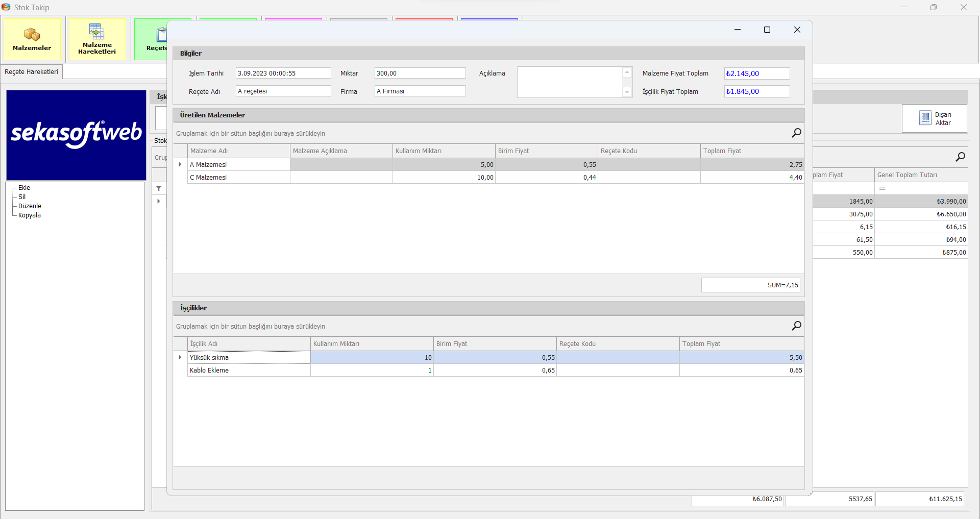The width and height of the screenshot is (980, 519).
Task: Select Ekle in the left tree
Action: 24,188
